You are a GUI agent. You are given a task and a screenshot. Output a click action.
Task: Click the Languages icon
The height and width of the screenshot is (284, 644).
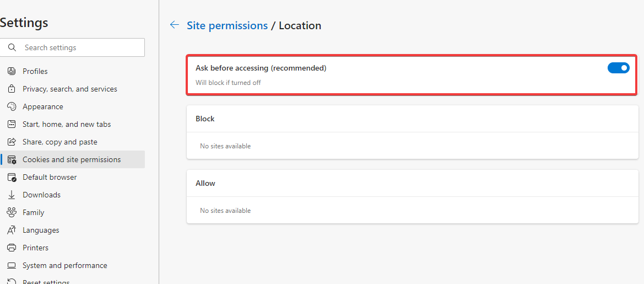point(12,230)
